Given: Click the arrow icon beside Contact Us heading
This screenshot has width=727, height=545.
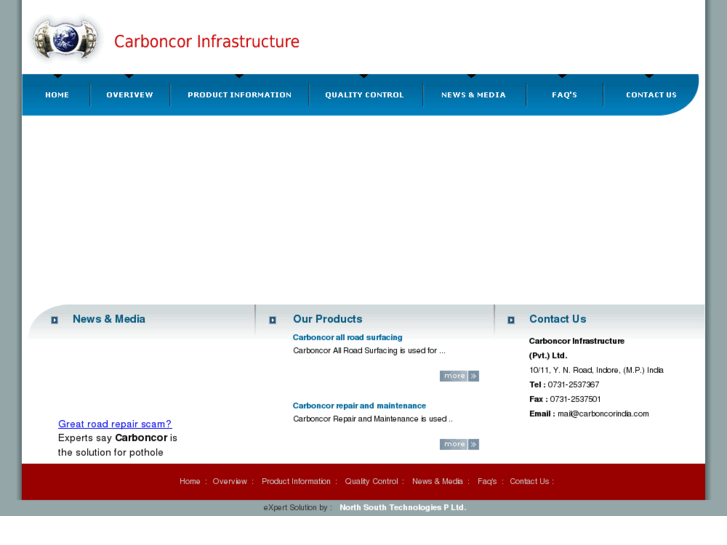Looking at the screenshot, I should click(x=511, y=320).
